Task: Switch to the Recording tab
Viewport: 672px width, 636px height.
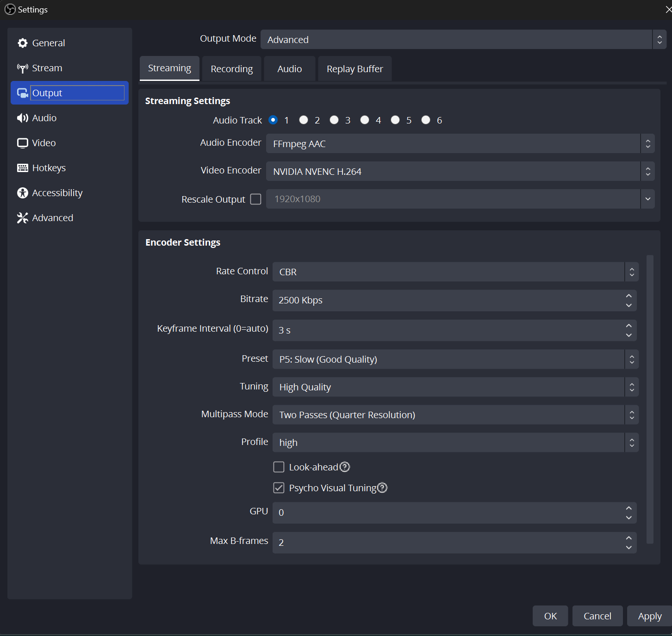Action: [232, 69]
